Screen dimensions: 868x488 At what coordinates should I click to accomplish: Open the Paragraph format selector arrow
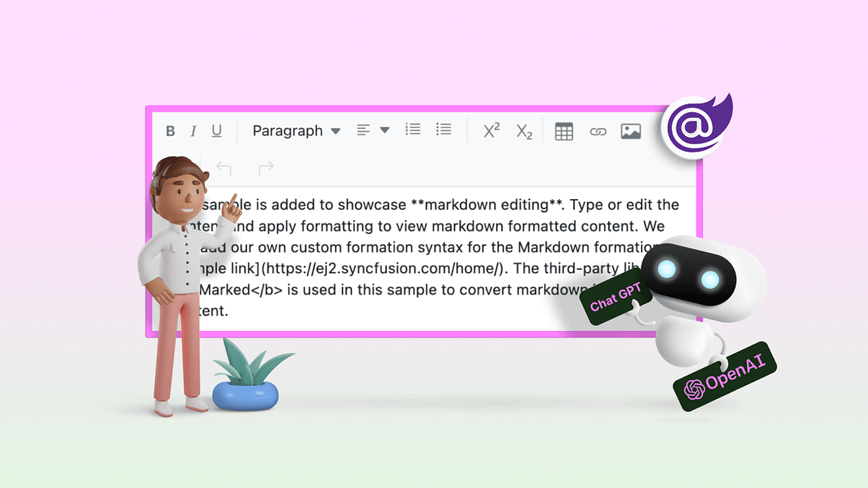[x=336, y=131]
